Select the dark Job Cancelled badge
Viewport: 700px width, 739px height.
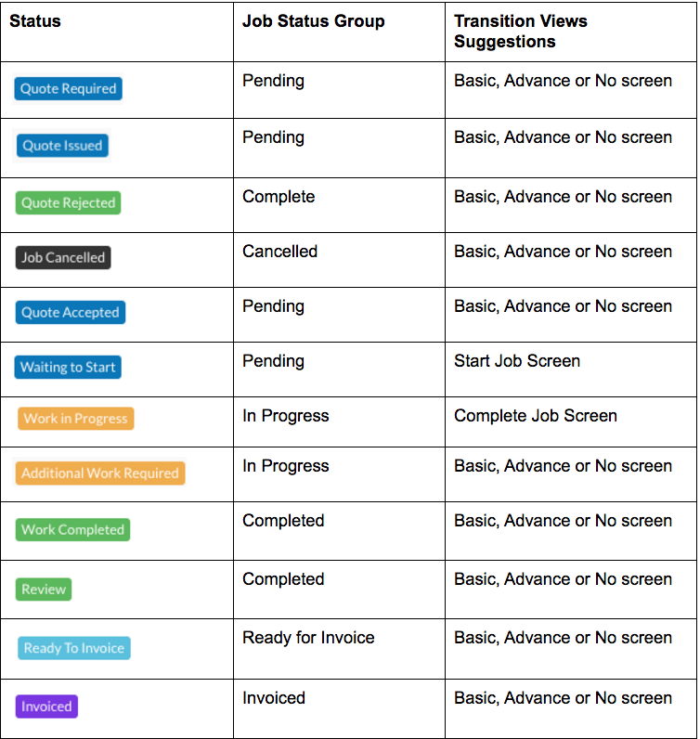point(63,258)
